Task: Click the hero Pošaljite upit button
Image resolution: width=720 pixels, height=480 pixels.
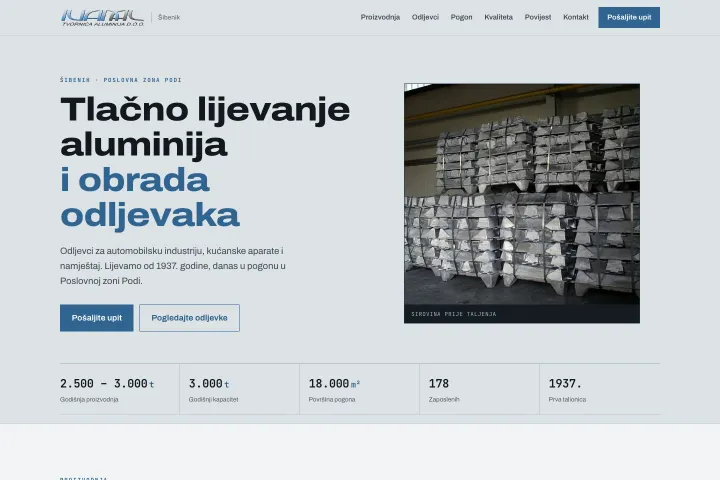Action: (96, 318)
